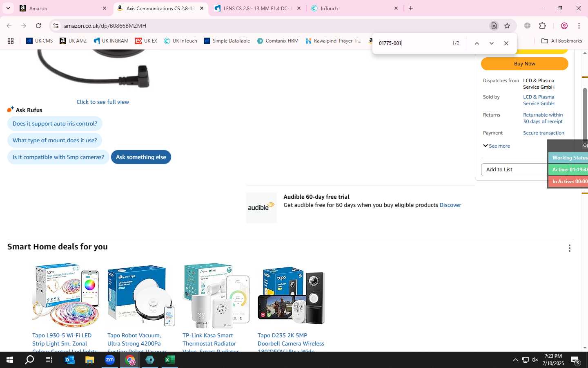Open Task View on the taskbar
Screen dimensions: 588x368
(x=49, y=360)
